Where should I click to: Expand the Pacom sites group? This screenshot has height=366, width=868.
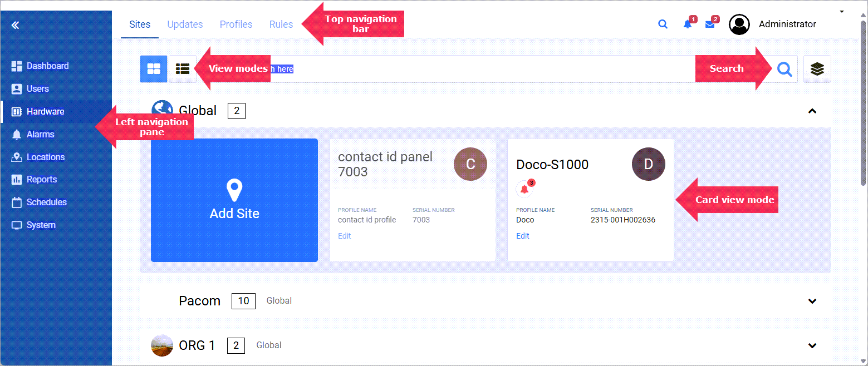click(812, 301)
